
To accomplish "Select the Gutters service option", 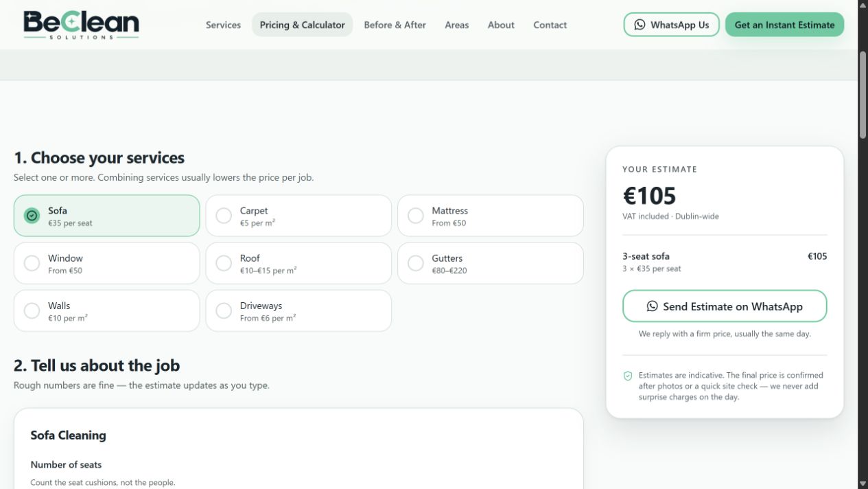I will [x=491, y=263].
